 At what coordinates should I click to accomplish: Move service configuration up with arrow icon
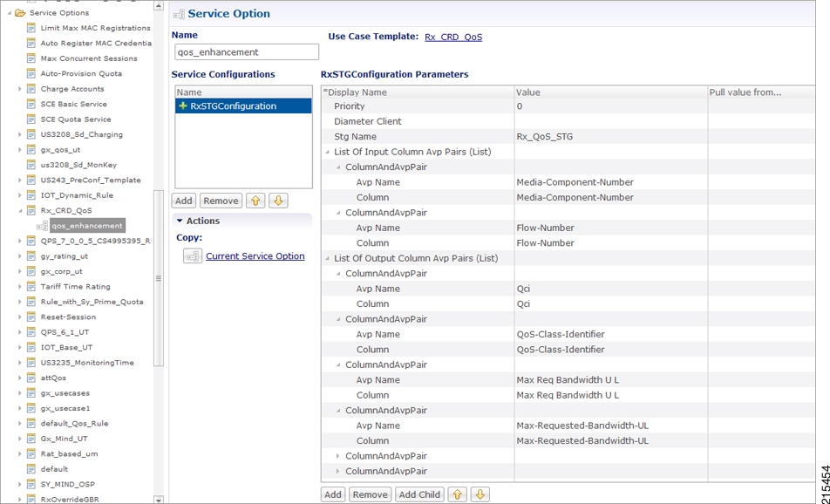coord(255,201)
